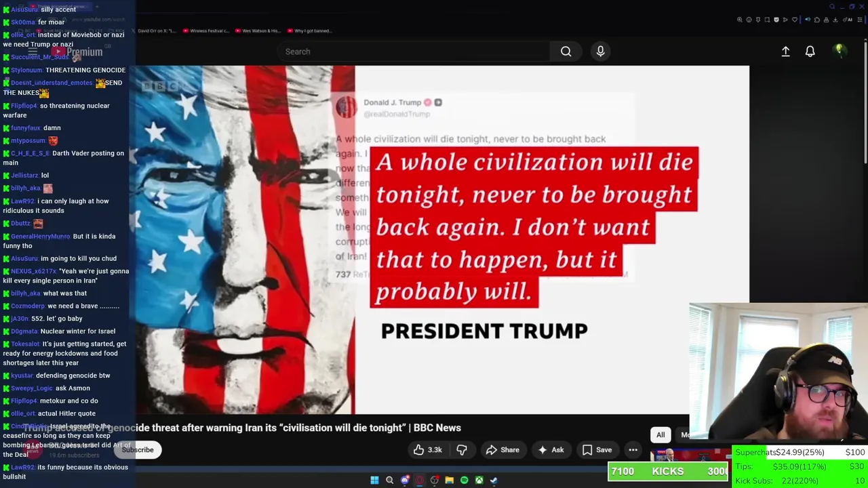Click the YouTube Premium logo
This screenshot has width=868, height=488.
[77, 52]
